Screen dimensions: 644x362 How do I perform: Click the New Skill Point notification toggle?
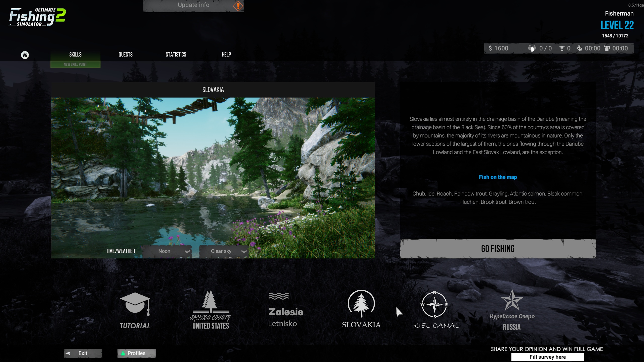tap(75, 64)
